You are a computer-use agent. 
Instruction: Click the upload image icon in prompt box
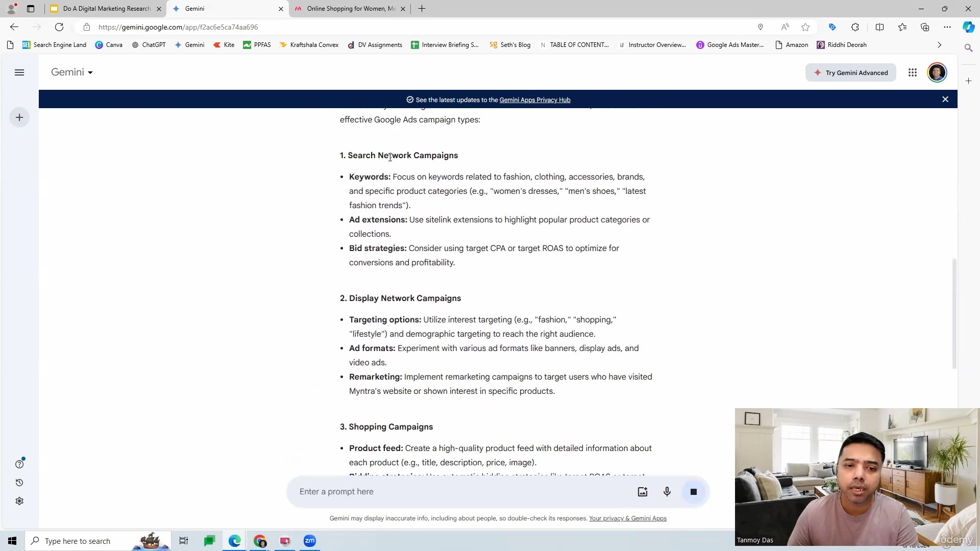click(x=643, y=492)
